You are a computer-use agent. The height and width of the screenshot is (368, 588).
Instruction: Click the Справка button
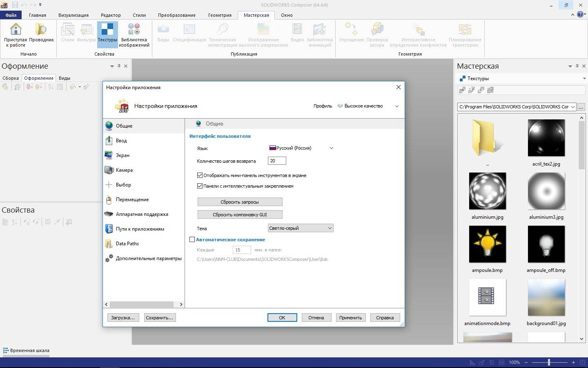pyautogui.click(x=385, y=318)
